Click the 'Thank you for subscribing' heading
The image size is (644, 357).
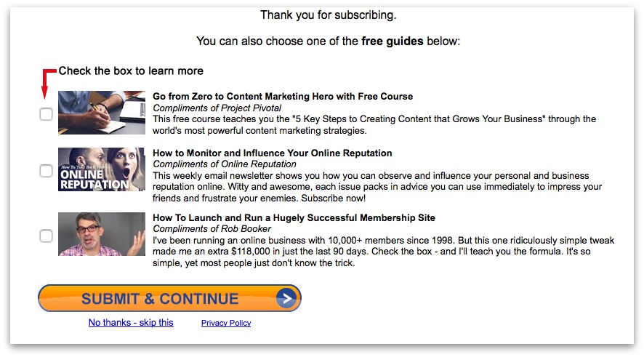(x=328, y=15)
